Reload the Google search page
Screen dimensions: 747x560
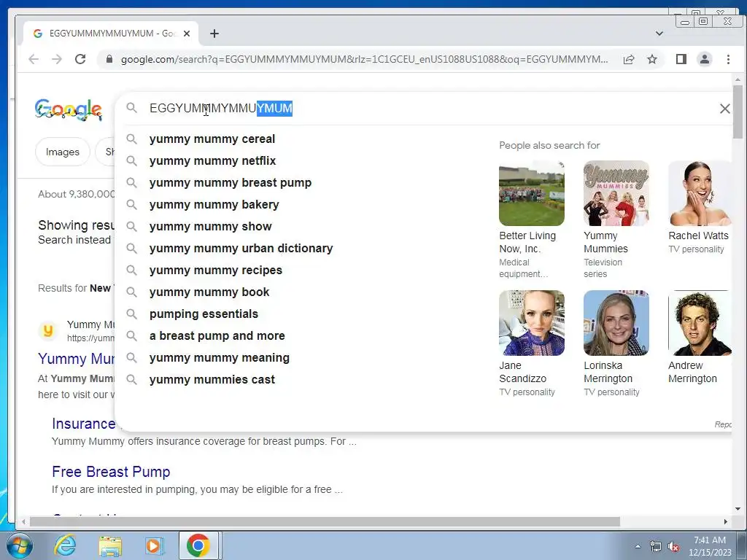(x=80, y=59)
